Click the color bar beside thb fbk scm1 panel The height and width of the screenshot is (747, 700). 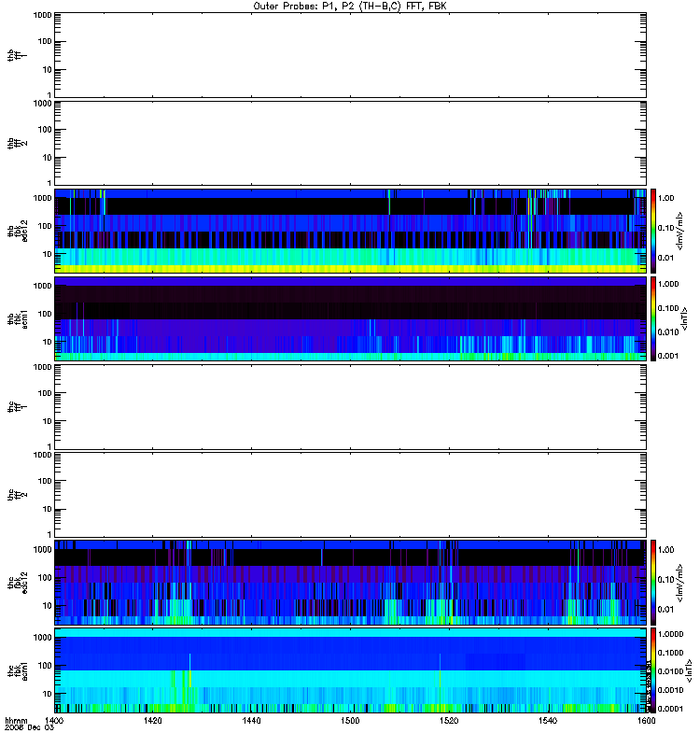pyautogui.click(x=653, y=319)
